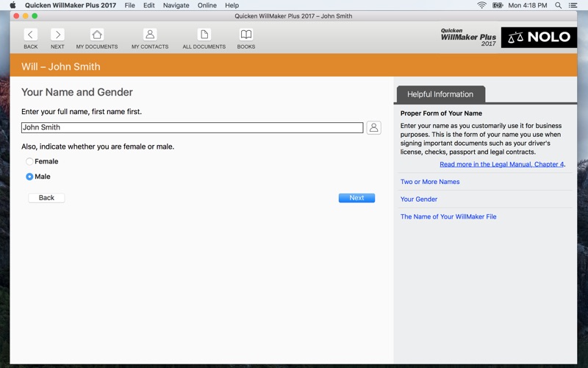The height and width of the screenshot is (368, 588).
Task: Open My Documents home icon
Action: tap(97, 35)
